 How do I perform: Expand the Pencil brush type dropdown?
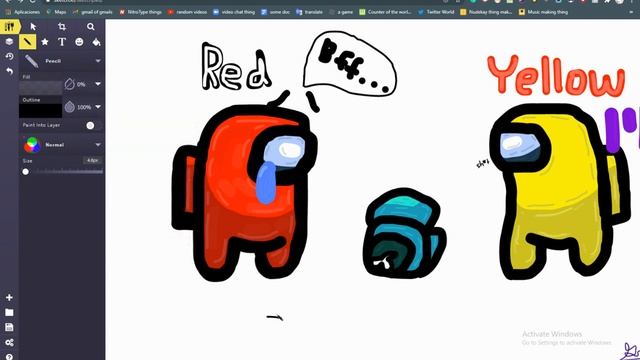click(x=98, y=61)
